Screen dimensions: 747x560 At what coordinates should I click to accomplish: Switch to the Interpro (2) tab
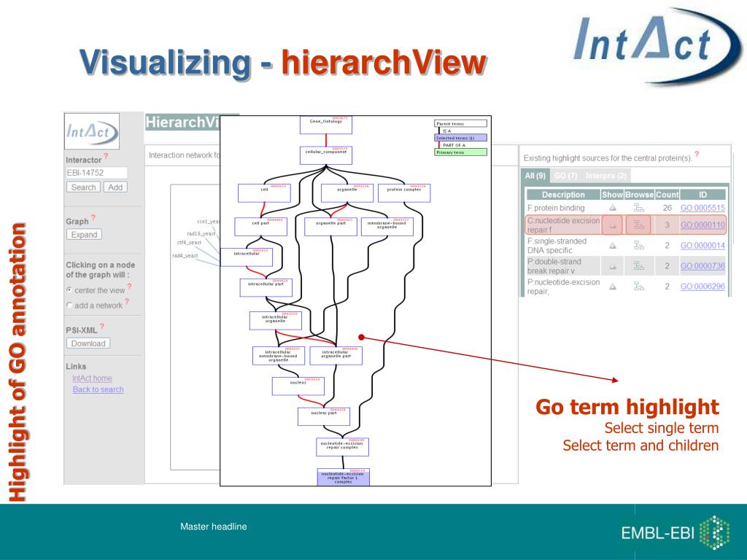[x=606, y=176]
